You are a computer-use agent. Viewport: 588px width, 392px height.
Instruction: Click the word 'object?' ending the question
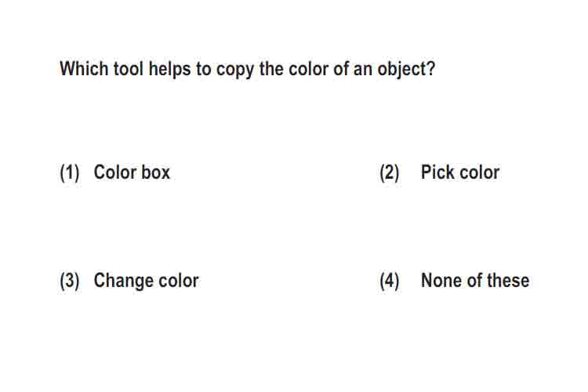coord(406,70)
